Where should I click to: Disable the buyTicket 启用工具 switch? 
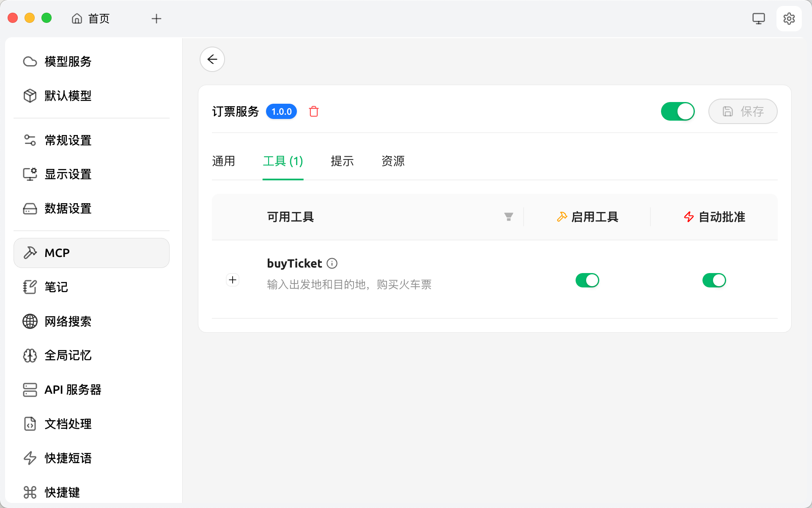tap(587, 280)
